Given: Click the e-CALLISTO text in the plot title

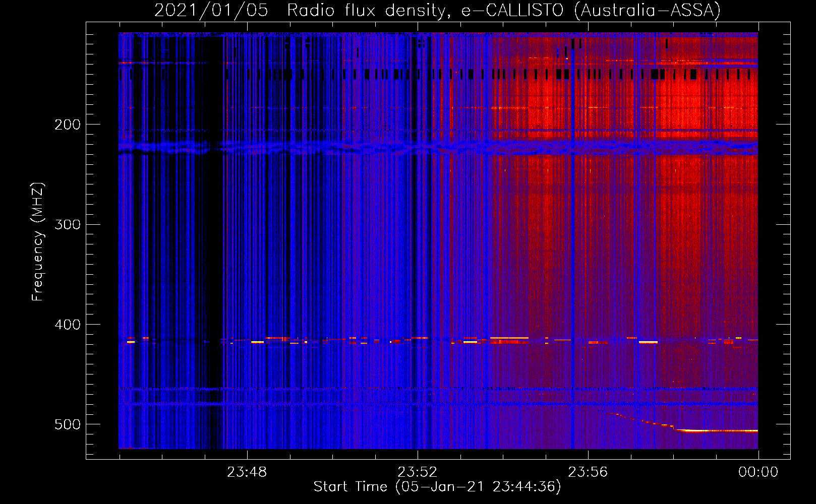Looking at the screenshot, I should pyautogui.click(x=512, y=11).
